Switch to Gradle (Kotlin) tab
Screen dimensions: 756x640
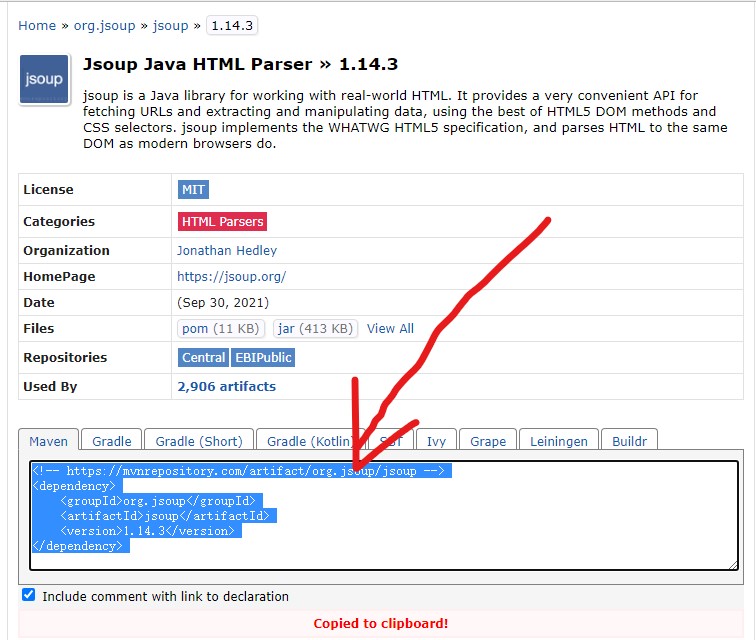pos(310,440)
